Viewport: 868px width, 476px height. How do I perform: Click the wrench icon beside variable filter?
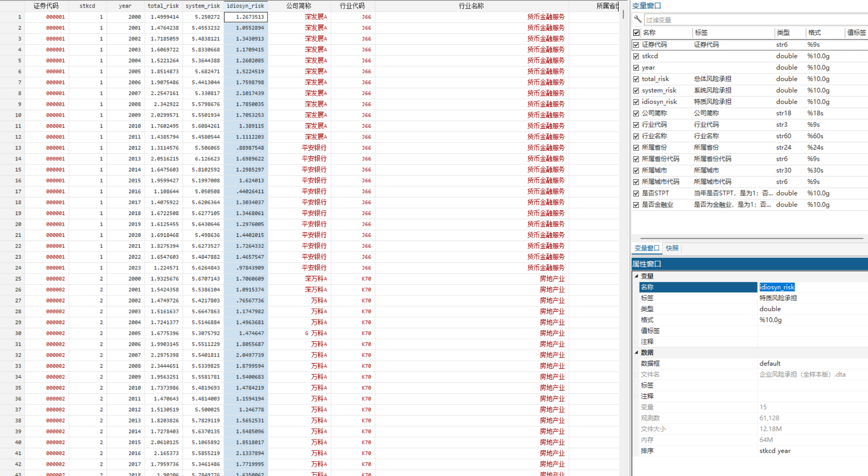pyautogui.click(x=638, y=19)
